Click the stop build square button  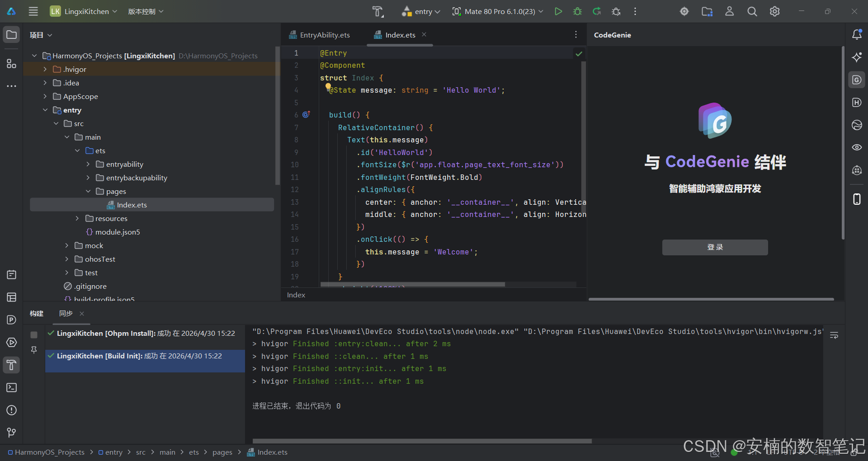point(34,335)
